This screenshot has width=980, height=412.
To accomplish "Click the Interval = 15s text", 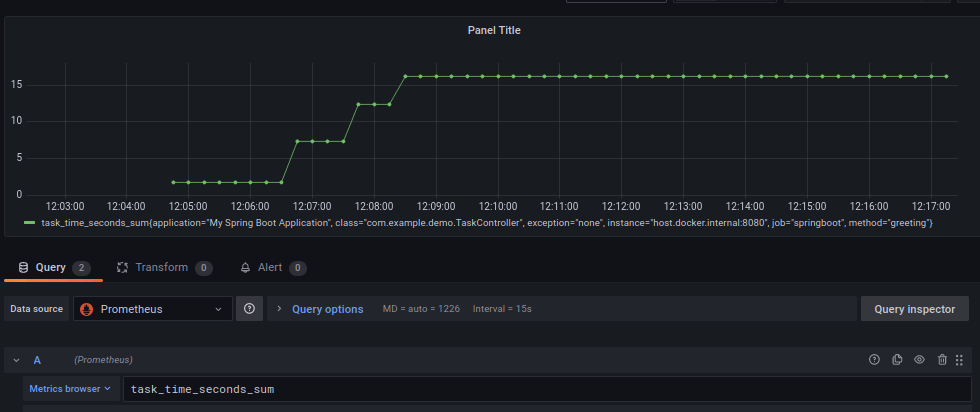I will pos(502,309).
